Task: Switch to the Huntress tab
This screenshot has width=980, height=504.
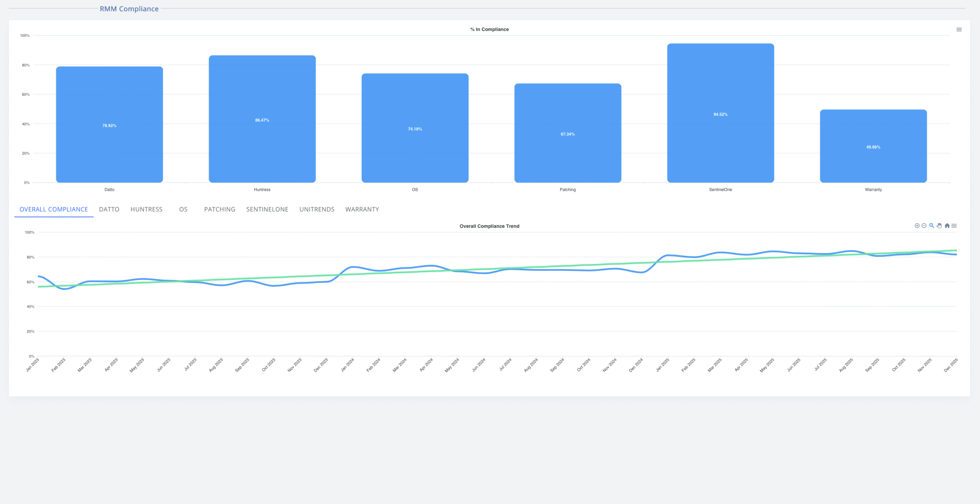Action: tap(146, 209)
